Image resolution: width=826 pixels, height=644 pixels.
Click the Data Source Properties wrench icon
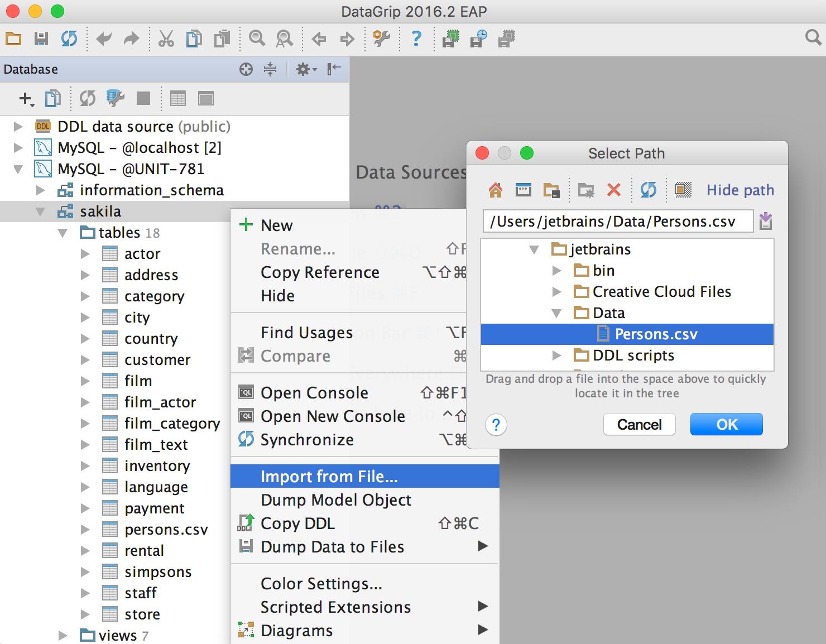coord(115,99)
